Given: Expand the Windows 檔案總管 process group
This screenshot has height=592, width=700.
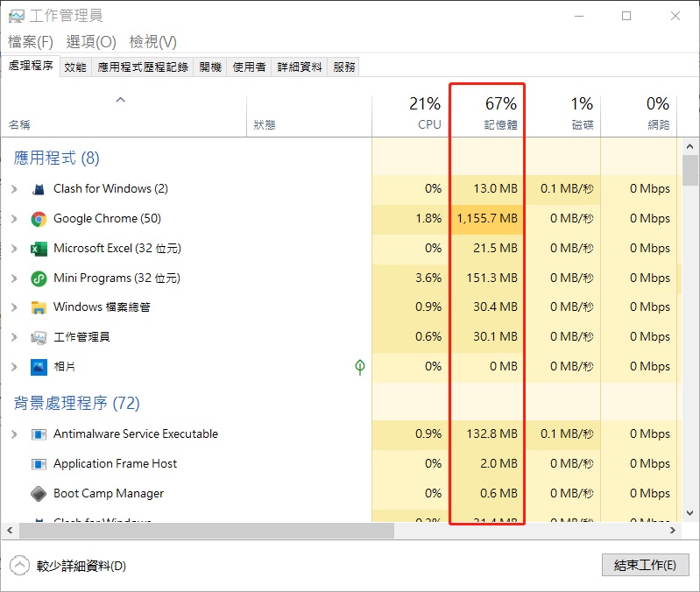Looking at the screenshot, I should [14, 307].
